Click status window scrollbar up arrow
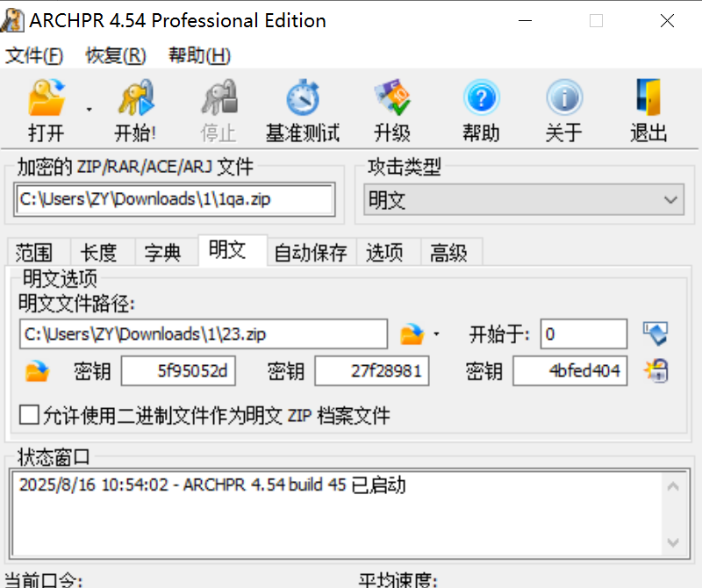The image size is (702, 588). [673, 486]
